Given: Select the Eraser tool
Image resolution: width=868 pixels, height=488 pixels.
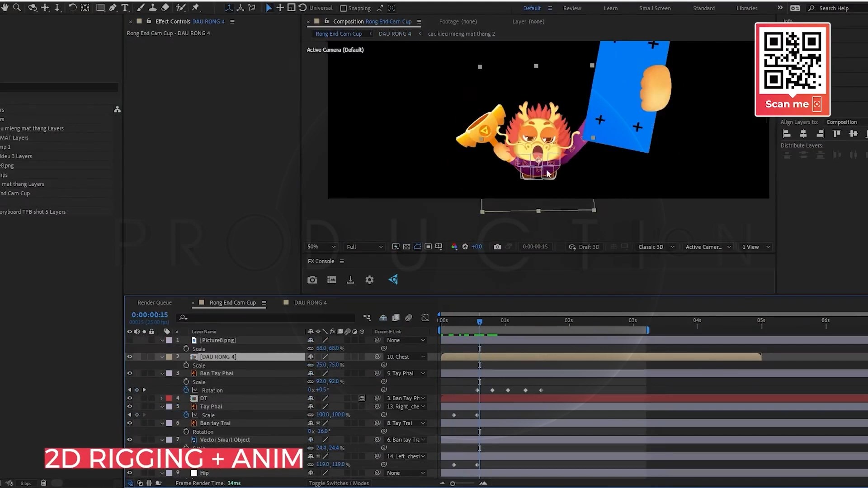Looking at the screenshot, I should coord(165,8).
